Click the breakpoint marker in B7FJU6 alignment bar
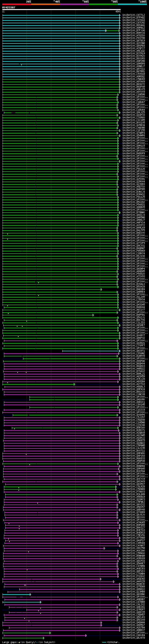The width and height of the screenshot is (149, 644). pyautogui.click(x=106, y=31)
